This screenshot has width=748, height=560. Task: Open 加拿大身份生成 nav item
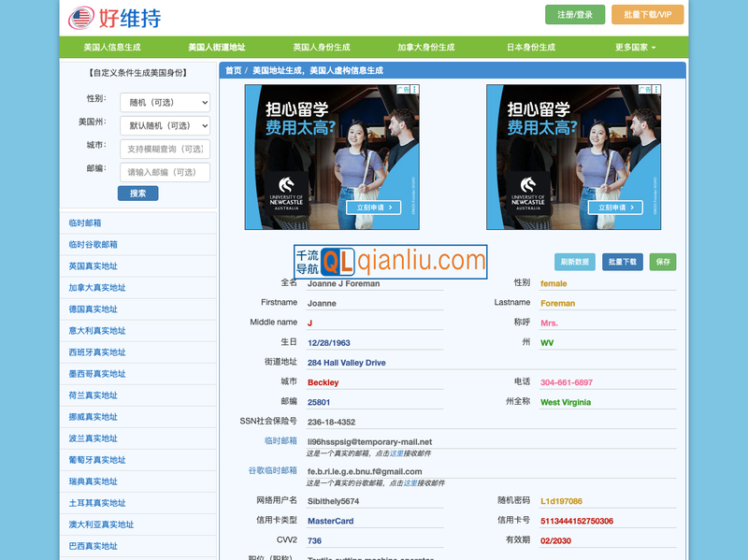point(425,47)
